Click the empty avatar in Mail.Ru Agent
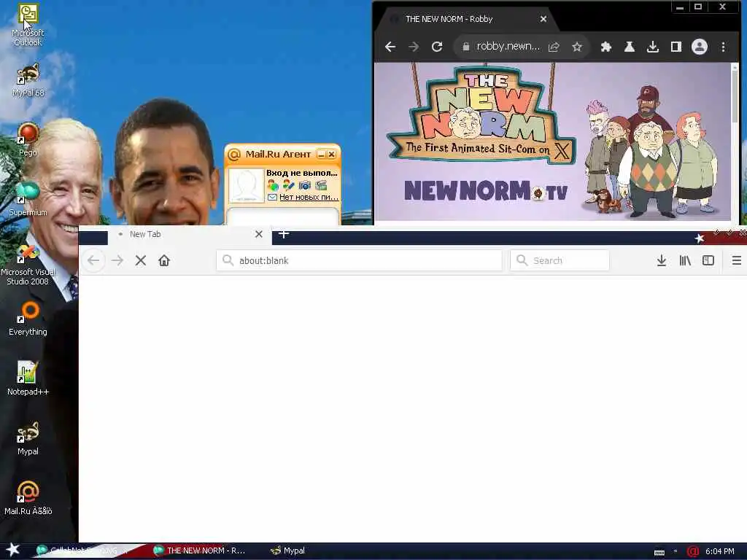This screenshot has height=560, width=747. click(x=247, y=185)
